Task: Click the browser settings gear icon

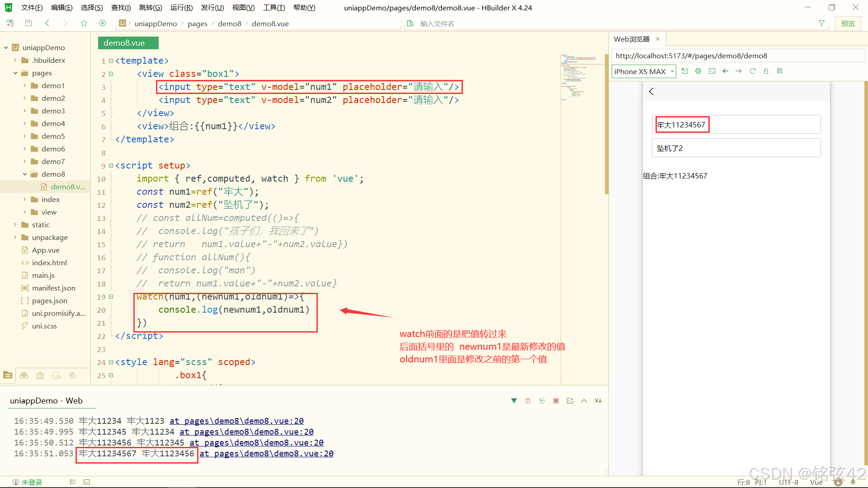Action: 698,71
